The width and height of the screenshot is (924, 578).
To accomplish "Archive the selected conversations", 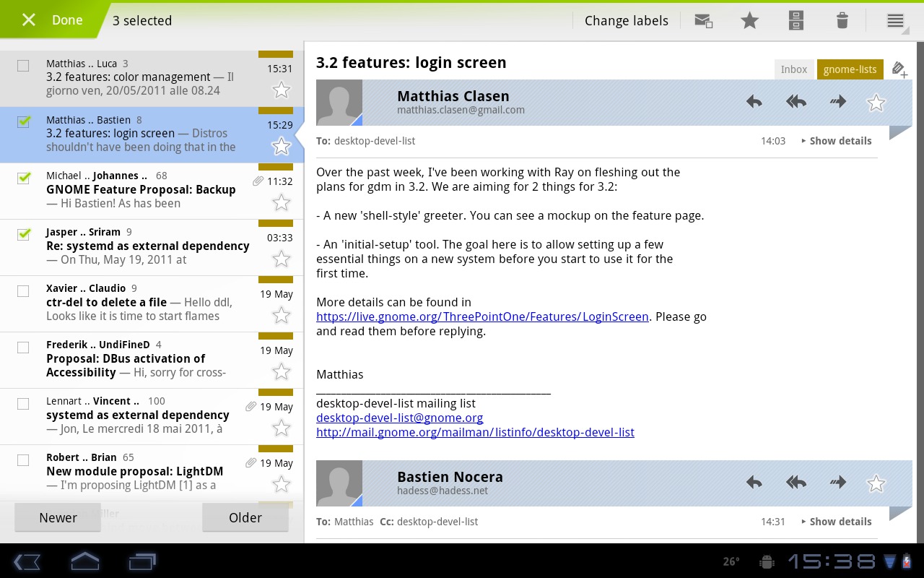I will [x=796, y=21].
